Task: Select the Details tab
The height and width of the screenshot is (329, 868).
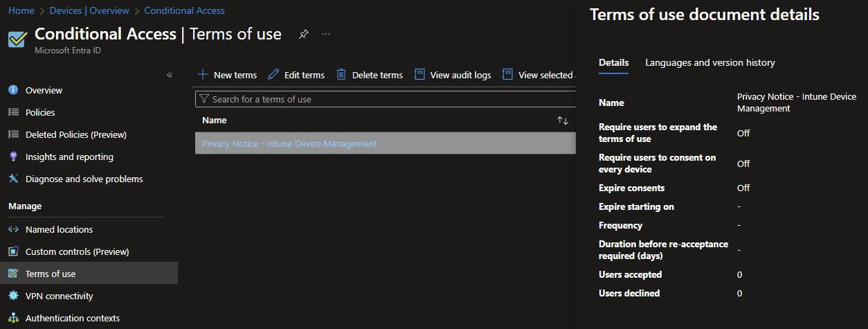Action: (x=613, y=62)
